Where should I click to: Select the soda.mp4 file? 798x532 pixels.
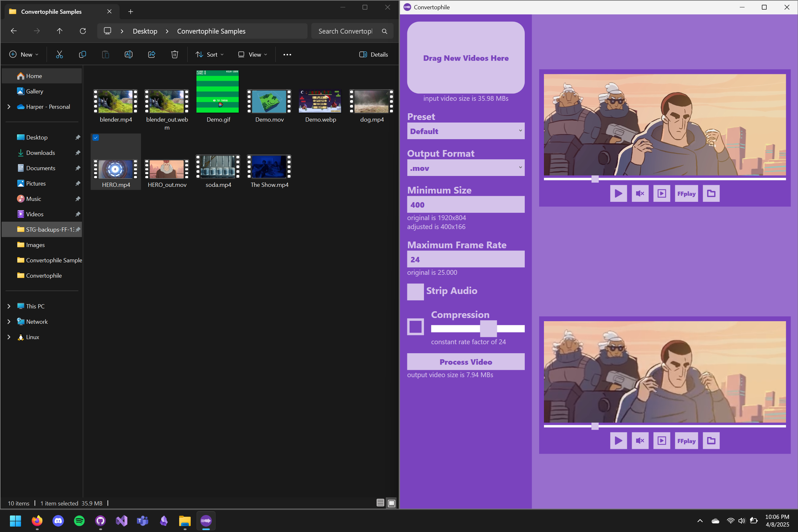[218, 171]
